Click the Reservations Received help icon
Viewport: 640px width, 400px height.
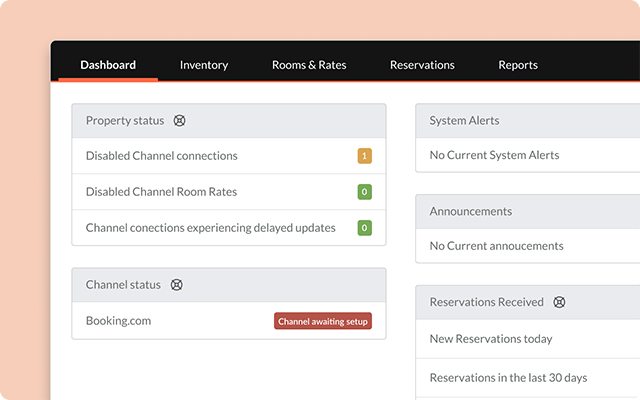560,302
